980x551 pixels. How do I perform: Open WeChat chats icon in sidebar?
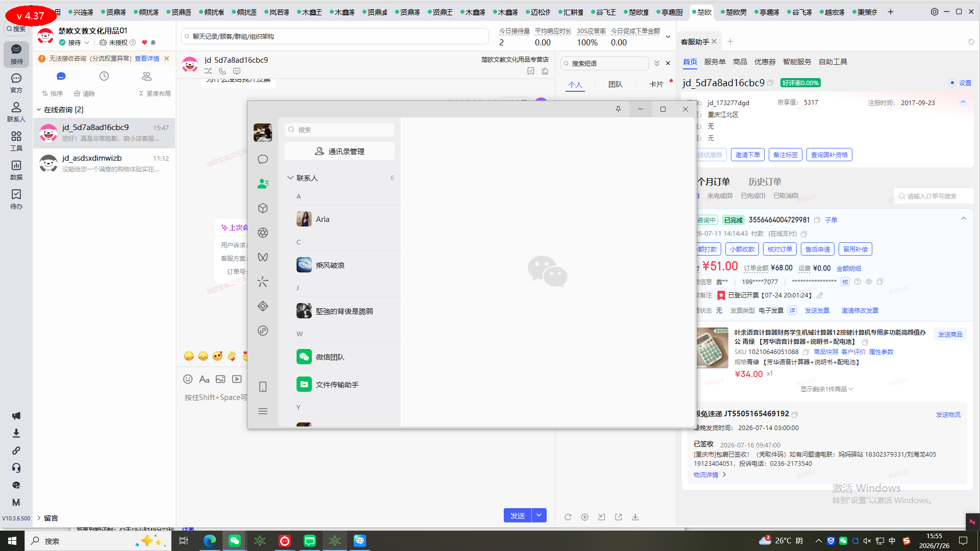(x=263, y=159)
